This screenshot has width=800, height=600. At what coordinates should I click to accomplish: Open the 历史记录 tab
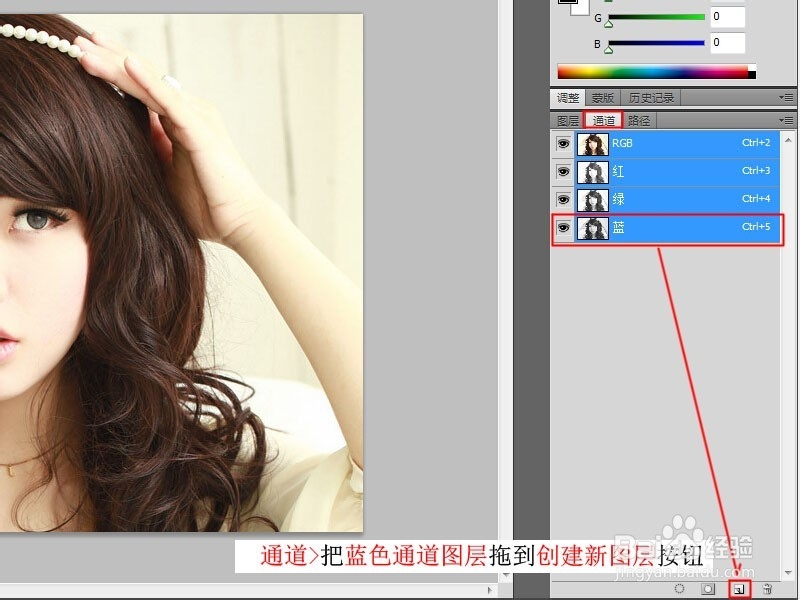[651, 97]
